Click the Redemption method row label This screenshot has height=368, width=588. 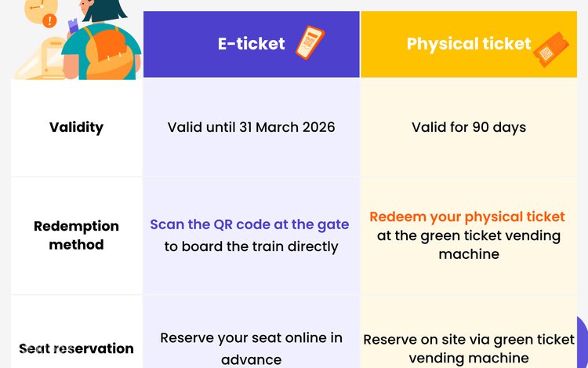[x=76, y=235]
